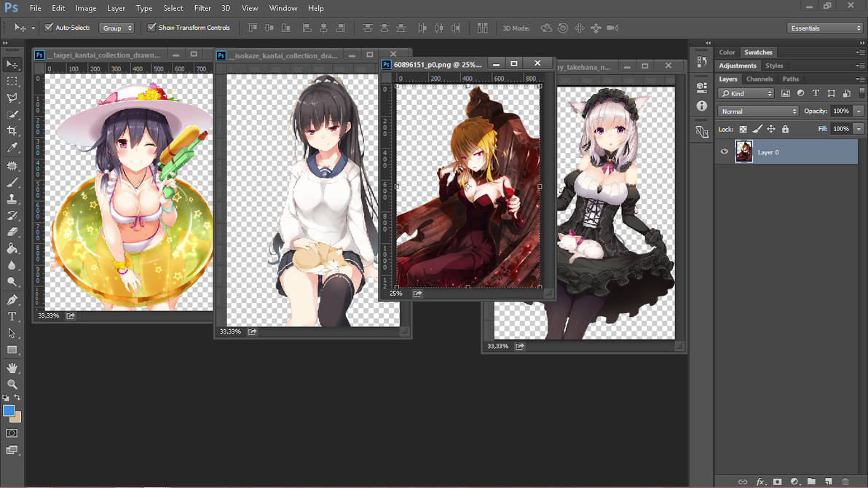Image resolution: width=868 pixels, height=488 pixels.
Task: Open the Essentials workspace dropdown
Action: 825,28
